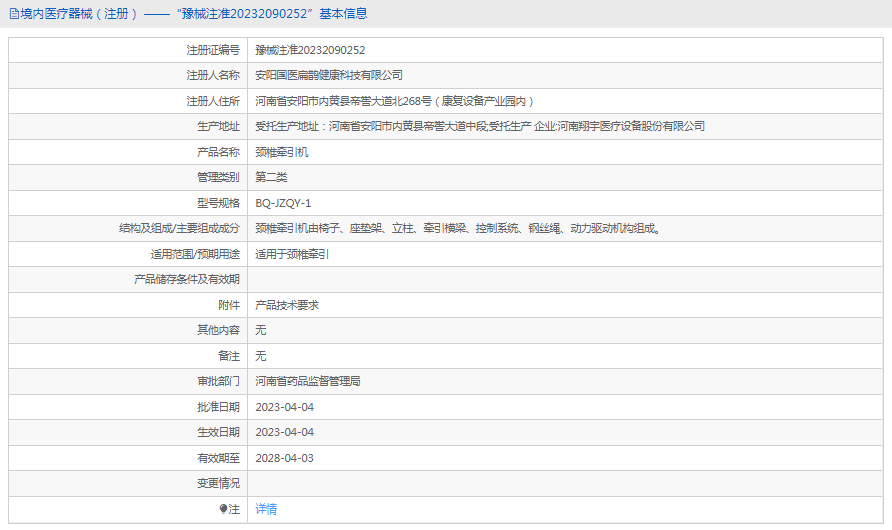Click the 生效日期 label
892x530 pixels.
pyautogui.click(x=218, y=432)
